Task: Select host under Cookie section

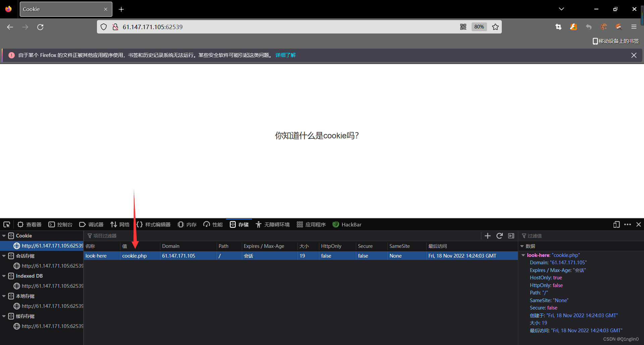Action: pyautogui.click(x=42, y=246)
